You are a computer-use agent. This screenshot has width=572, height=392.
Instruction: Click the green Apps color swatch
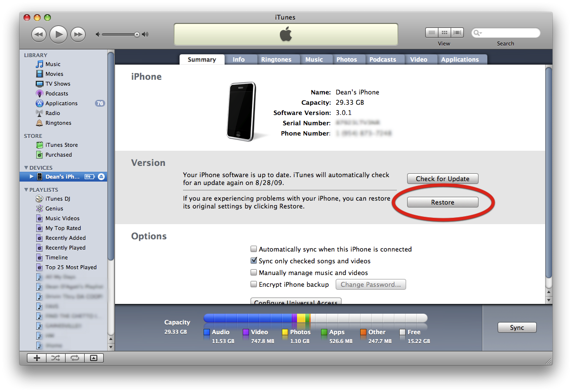[324, 332]
